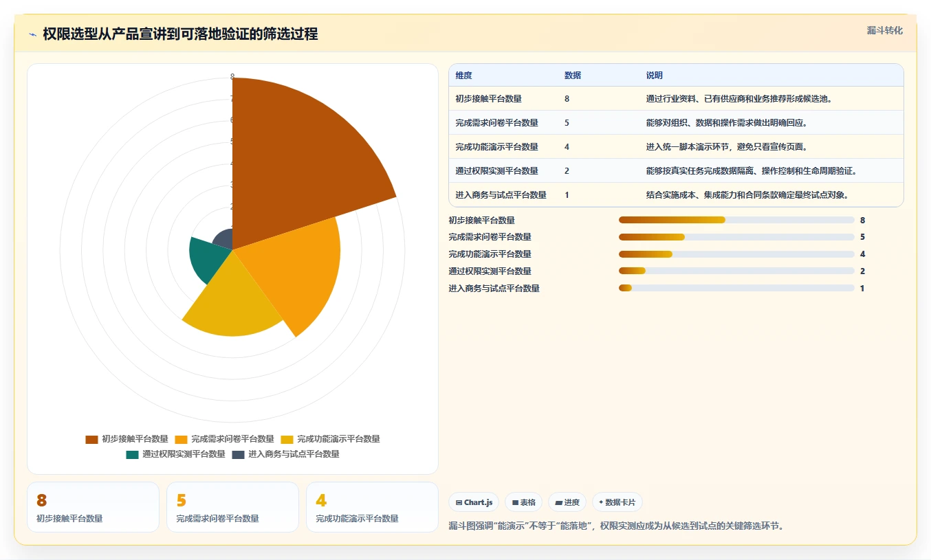The image size is (931, 560).
Task: Click table value 2 in 数据 column
Action: [x=567, y=171]
